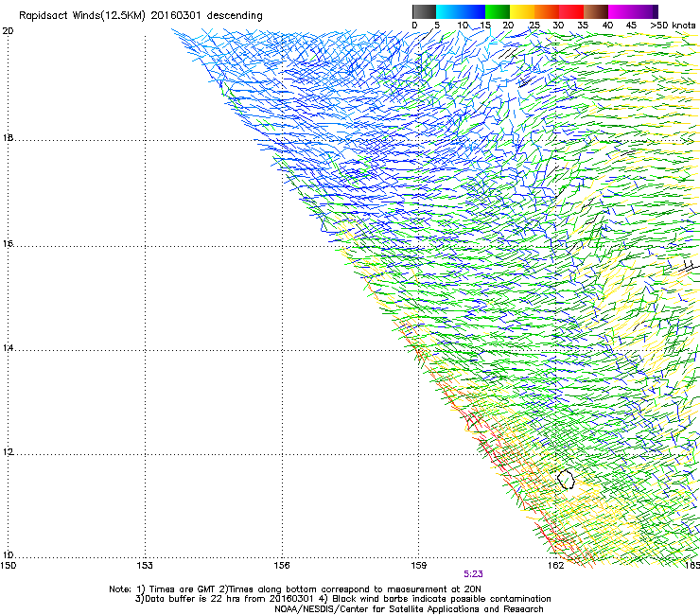Click the 'NOAA/NESDIS/Center for Satellite Applications and Research' credit
Screen dimensions: 700x615
pos(409,609)
